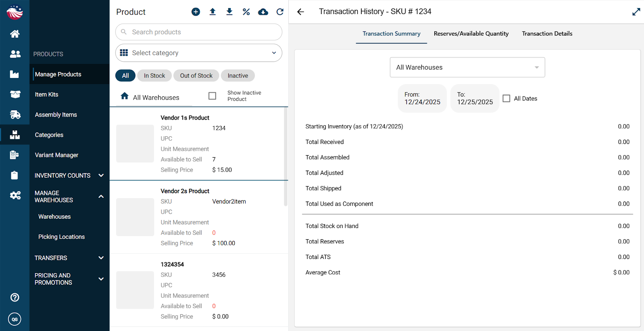The width and height of the screenshot is (644, 331).
Task: Click the percent icon in Product header
Action: click(246, 12)
